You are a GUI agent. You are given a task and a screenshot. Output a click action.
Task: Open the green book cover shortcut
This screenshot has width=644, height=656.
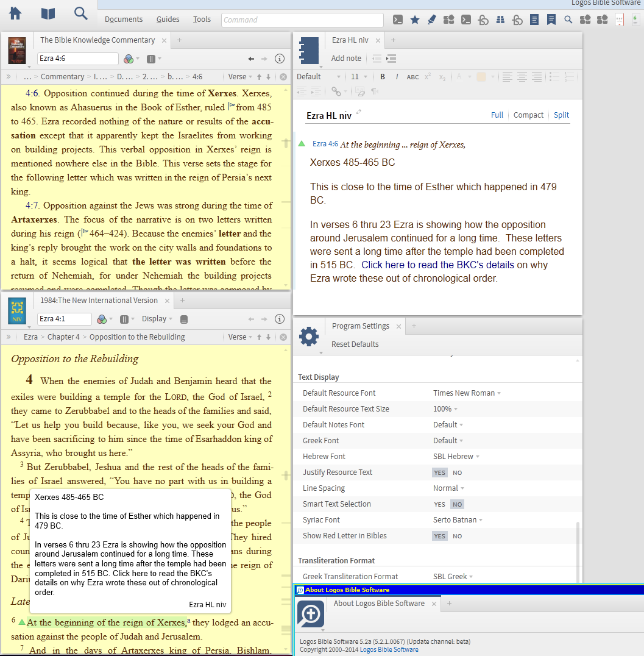[635, 20]
